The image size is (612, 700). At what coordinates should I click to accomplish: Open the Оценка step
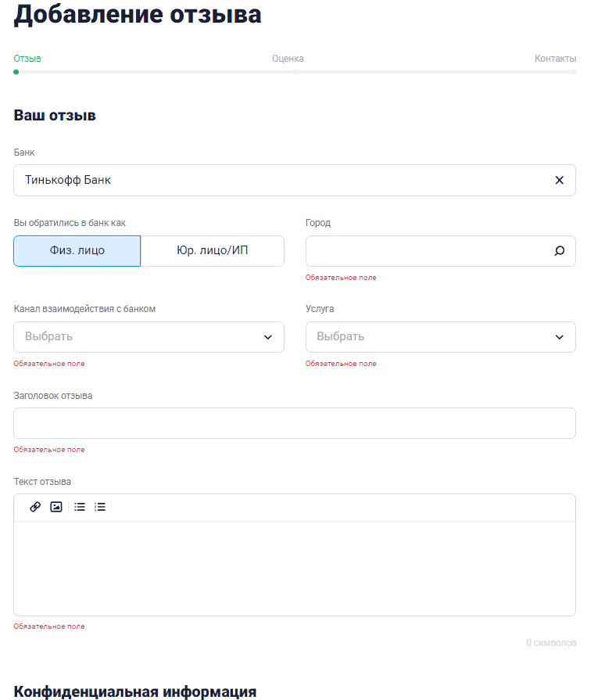pos(288,59)
